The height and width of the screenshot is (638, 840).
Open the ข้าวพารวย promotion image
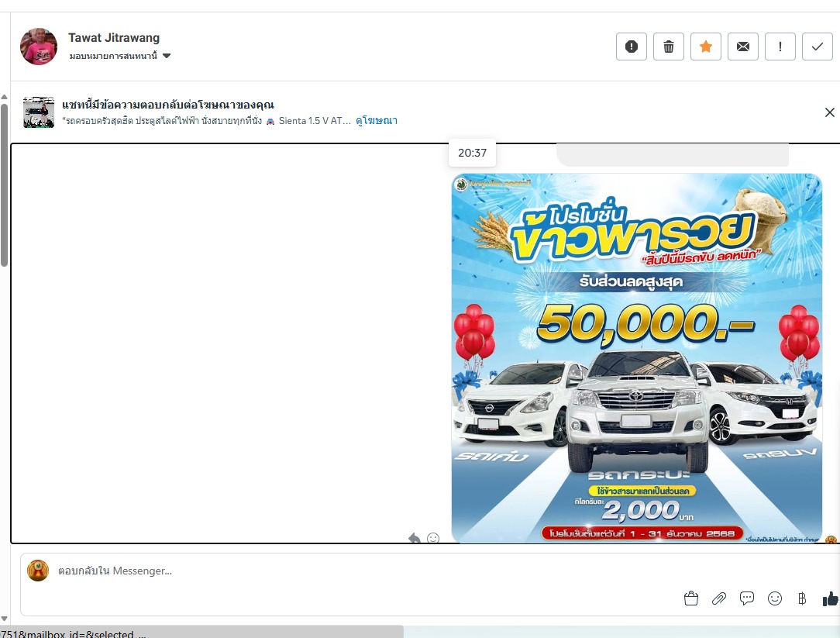pyautogui.click(x=636, y=358)
